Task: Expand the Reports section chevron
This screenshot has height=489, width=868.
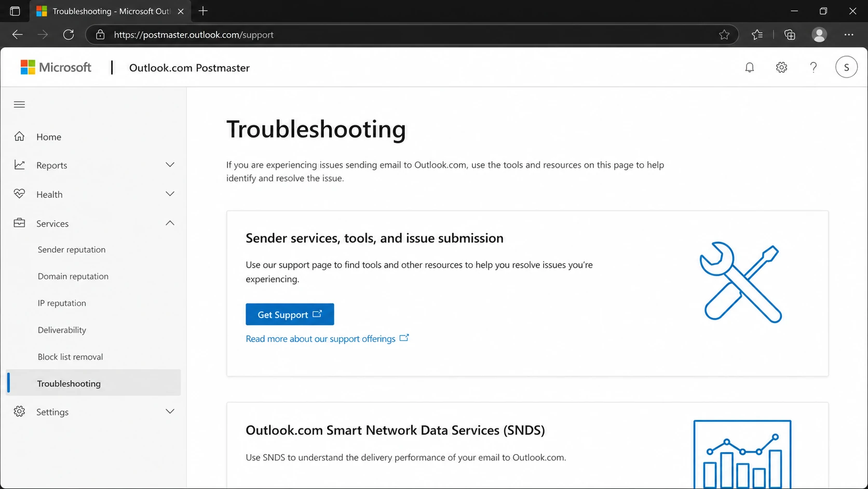Action: pyautogui.click(x=170, y=165)
